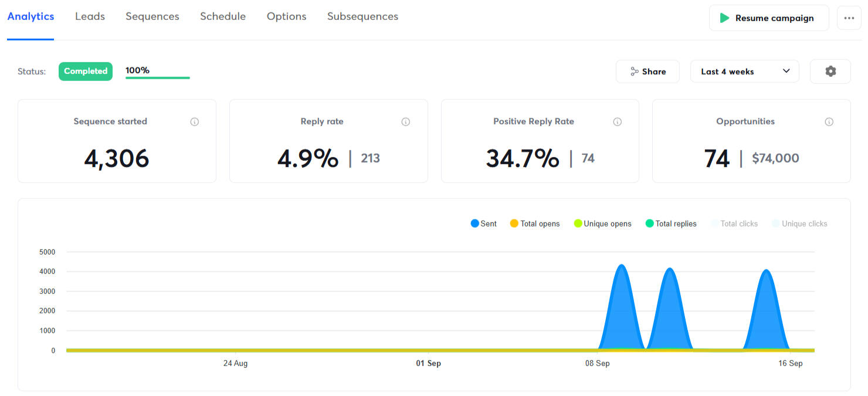The height and width of the screenshot is (396, 868).
Task: Click the info icon on Sequence started card
Action: 195,122
